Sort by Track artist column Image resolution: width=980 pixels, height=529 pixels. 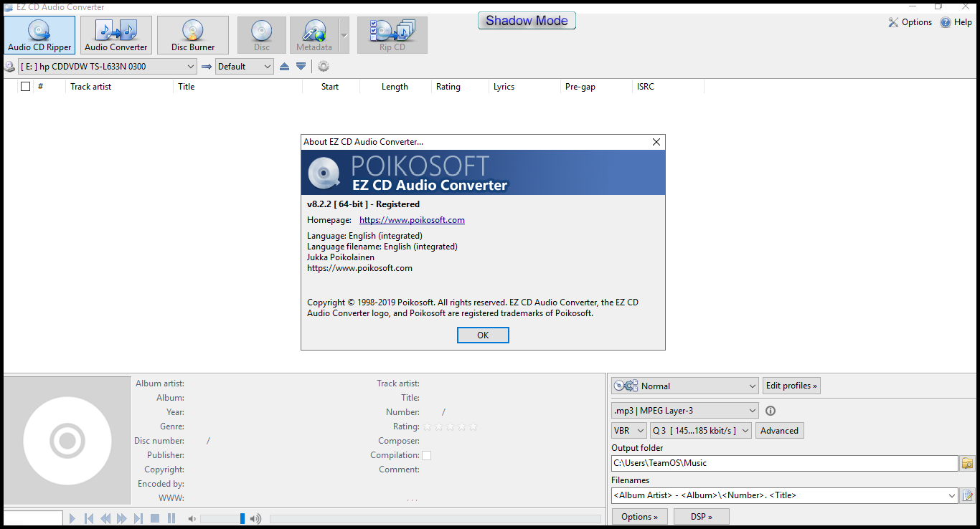coord(119,87)
